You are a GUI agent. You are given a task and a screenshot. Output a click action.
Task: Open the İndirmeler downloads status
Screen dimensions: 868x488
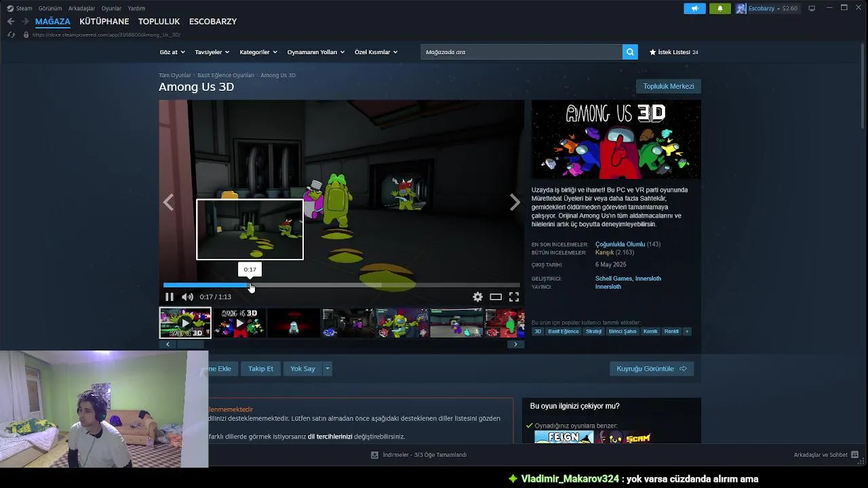(x=419, y=455)
